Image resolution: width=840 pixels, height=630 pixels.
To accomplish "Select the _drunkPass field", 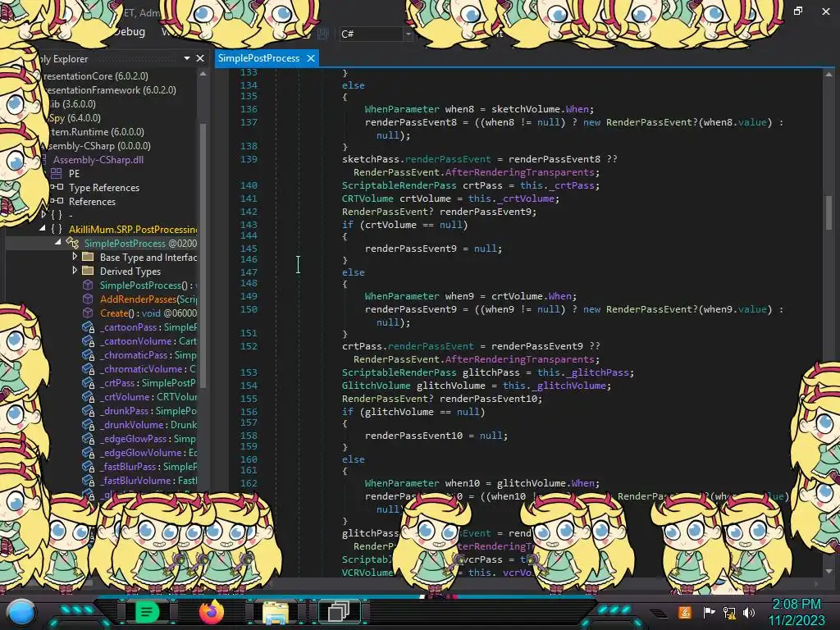I will [x=148, y=410].
